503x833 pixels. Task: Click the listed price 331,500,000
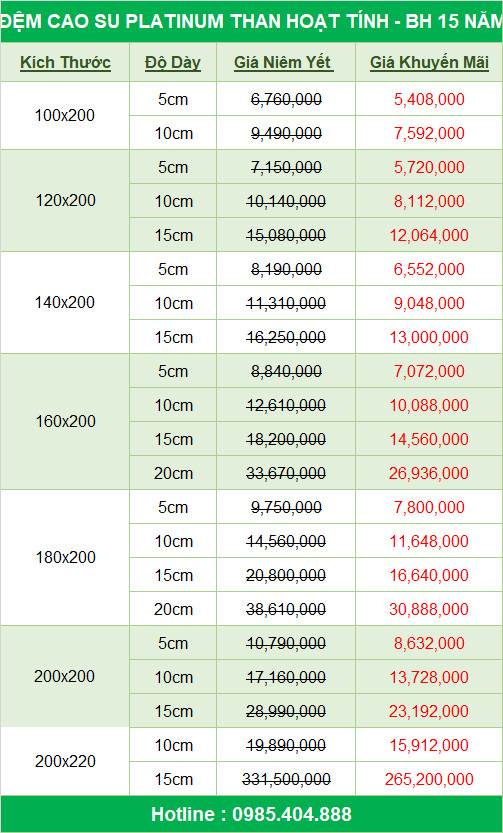(286, 779)
